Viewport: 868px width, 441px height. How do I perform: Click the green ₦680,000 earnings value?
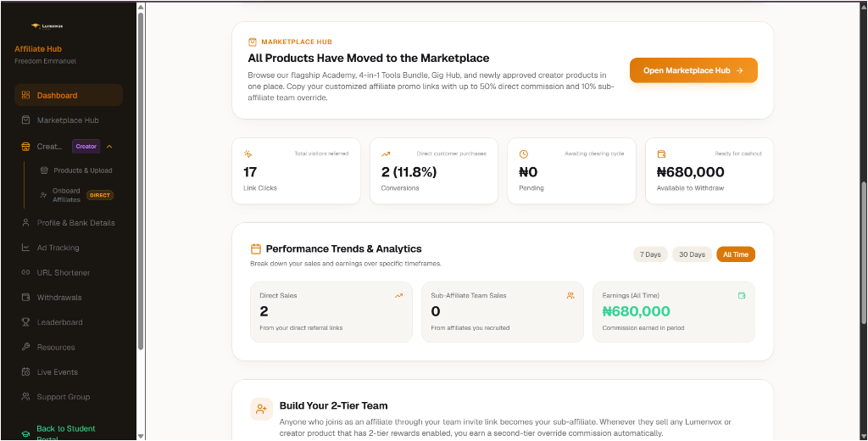(x=636, y=311)
